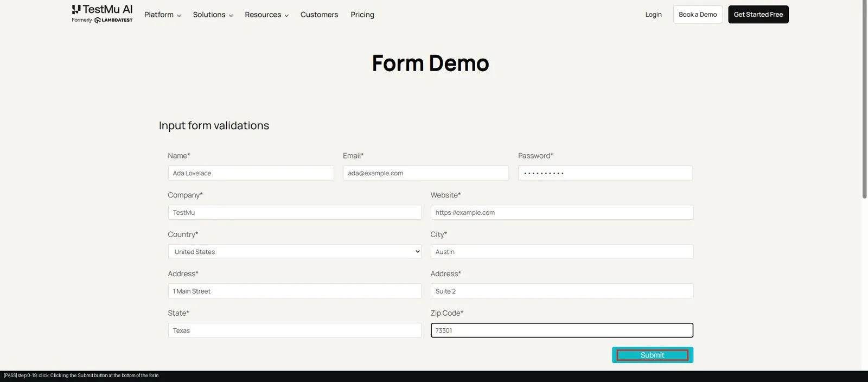Focus the Password field
Image resolution: width=868 pixels, height=382 pixels.
coord(605,173)
